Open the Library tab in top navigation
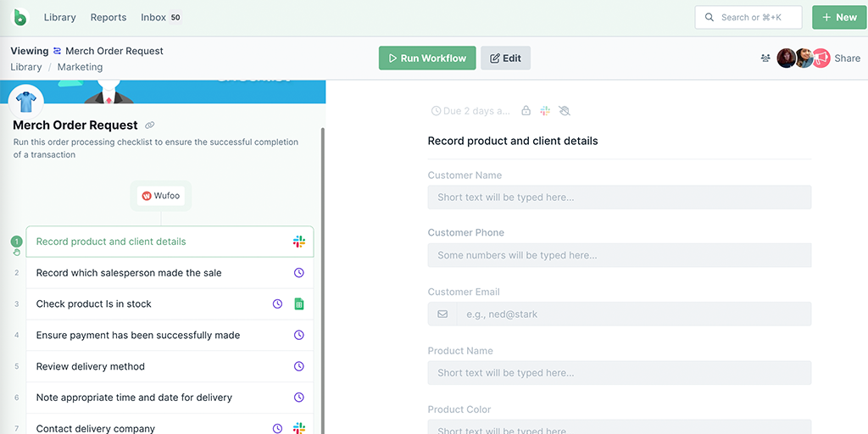 tap(59, 17)
